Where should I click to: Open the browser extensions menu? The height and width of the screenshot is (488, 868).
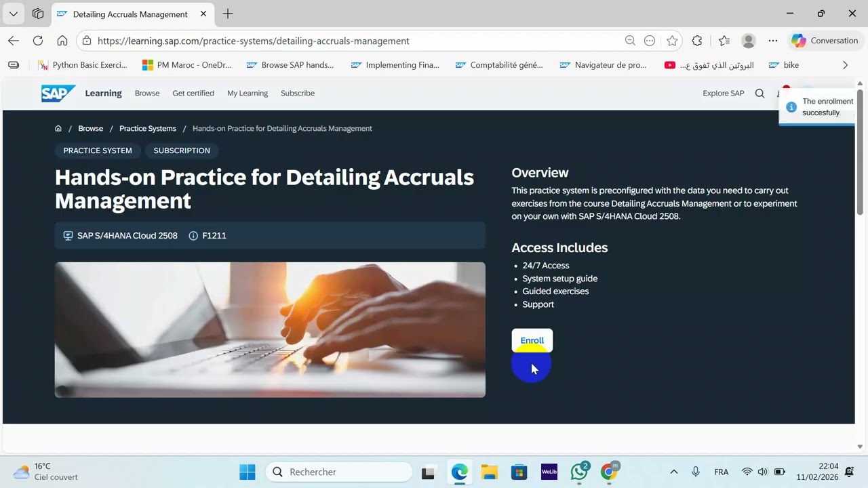(x=697, y=41)
